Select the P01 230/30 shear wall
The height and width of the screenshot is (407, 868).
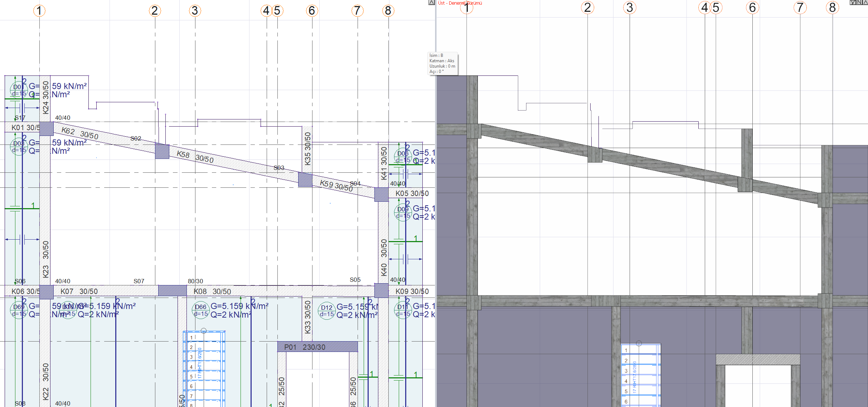[317, 347]
